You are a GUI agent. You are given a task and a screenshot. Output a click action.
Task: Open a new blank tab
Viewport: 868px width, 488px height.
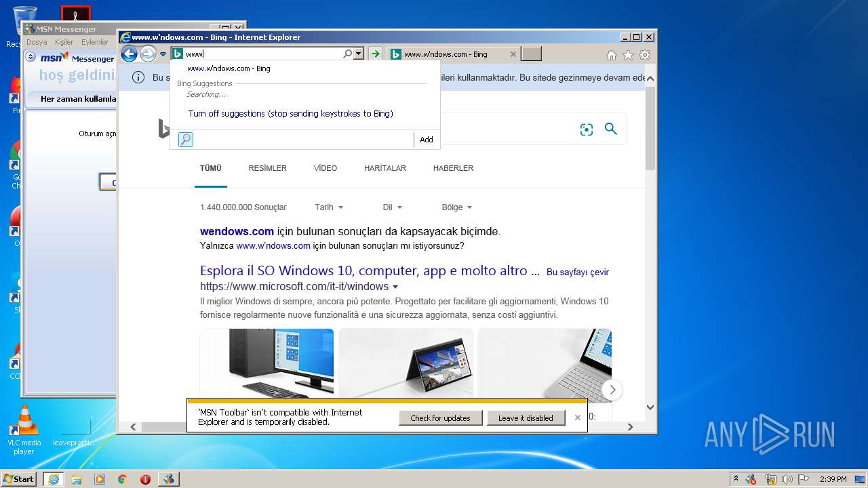[532, 54]
